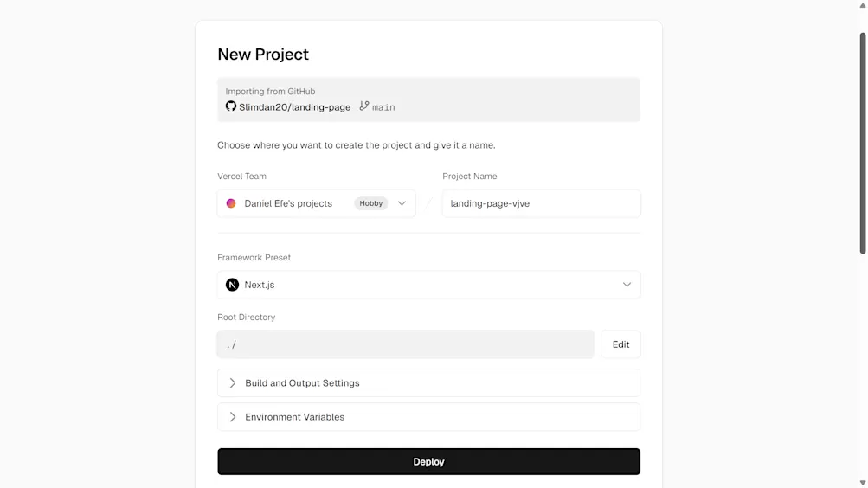
Task: Click the Vercel Team dropdown chevron
Action: [402, 203]
